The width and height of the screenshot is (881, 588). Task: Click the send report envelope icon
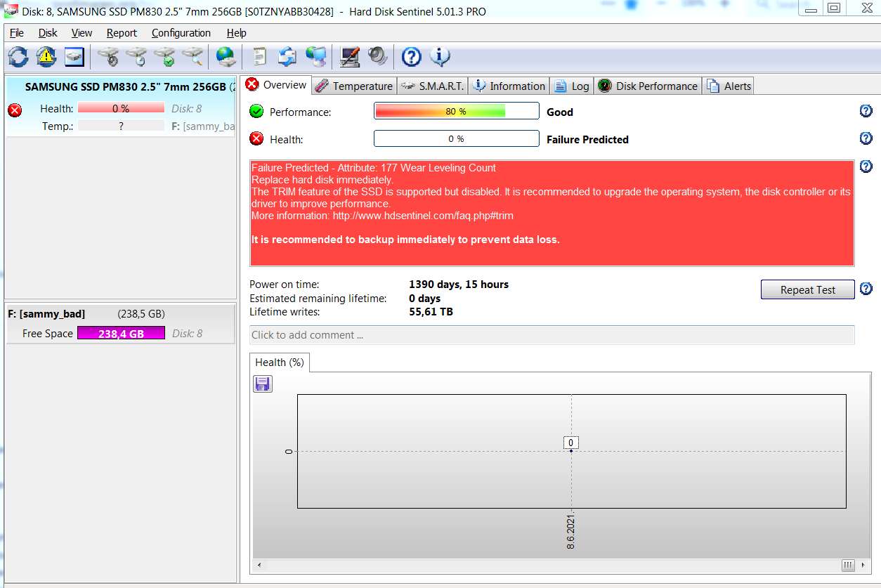click(287, 56)
